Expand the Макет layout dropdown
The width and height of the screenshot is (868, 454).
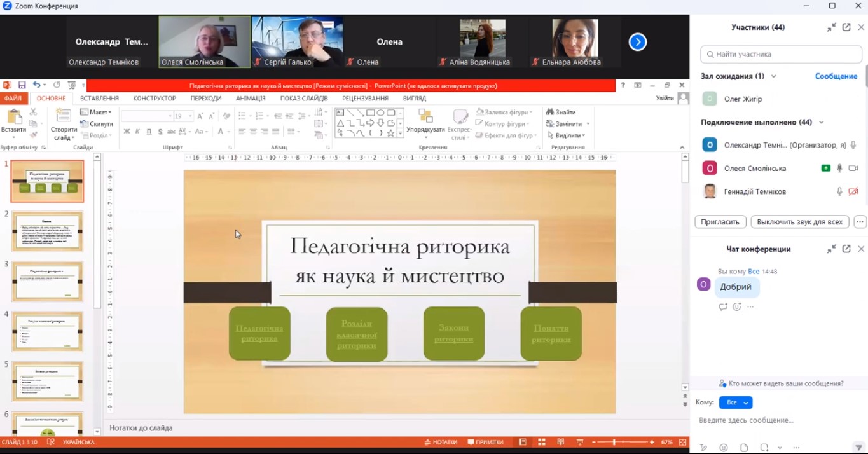click(96, 112)
